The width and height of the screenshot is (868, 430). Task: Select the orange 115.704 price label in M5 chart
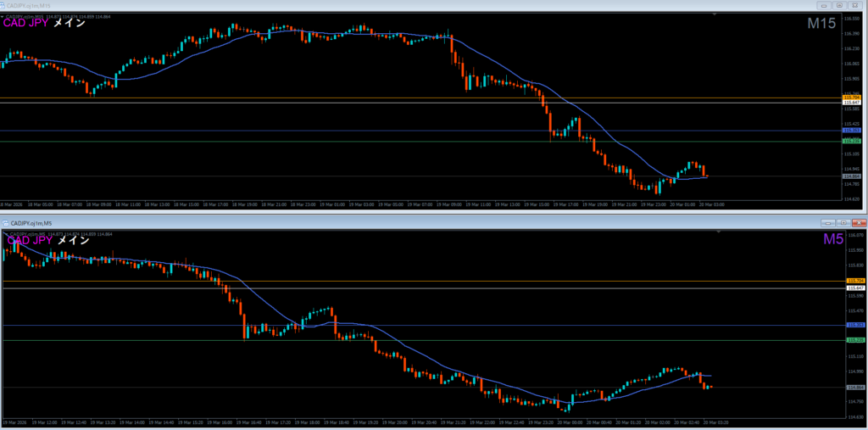(854, 281)
